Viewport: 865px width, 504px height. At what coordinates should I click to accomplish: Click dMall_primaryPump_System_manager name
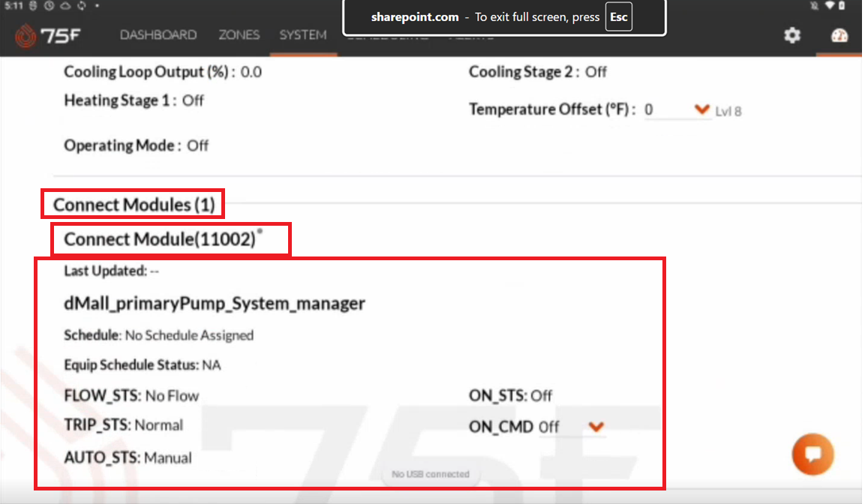[x=215, y=303]
